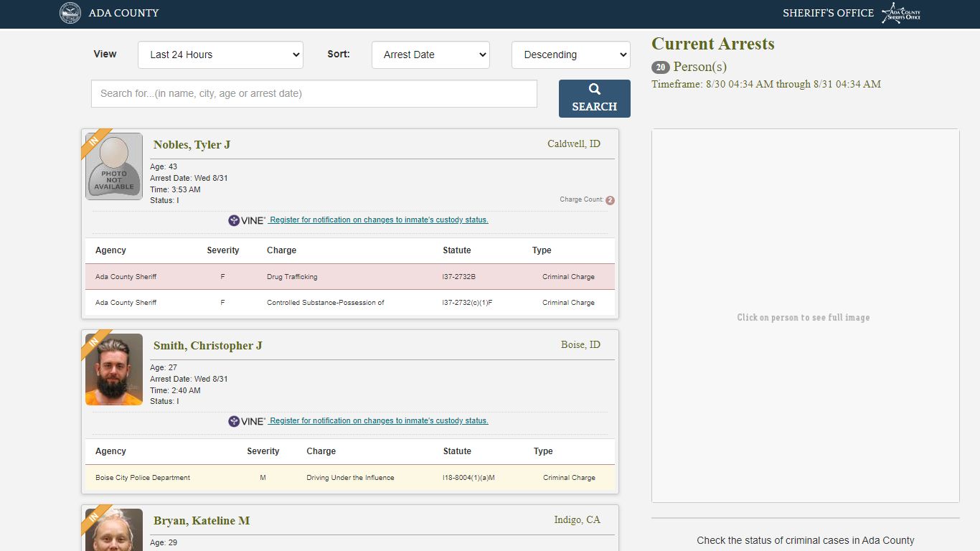Click the 20 persons count badge
This screenshot has width=980, height=551.
[x=661, y=67]
